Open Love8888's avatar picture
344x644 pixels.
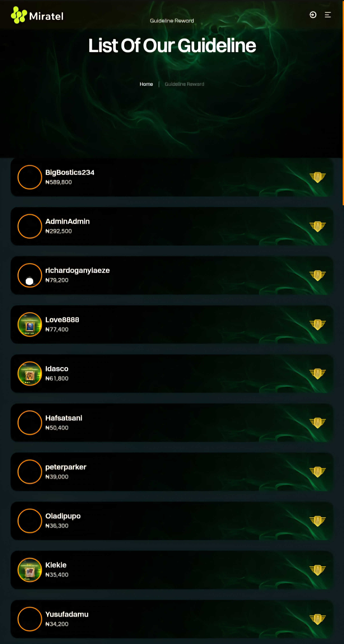[30, 325]
